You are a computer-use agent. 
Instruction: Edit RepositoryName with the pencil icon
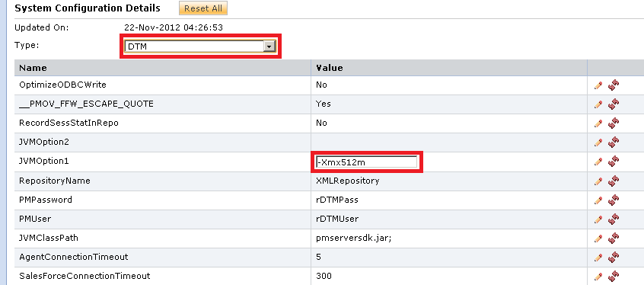click(598, 181)
